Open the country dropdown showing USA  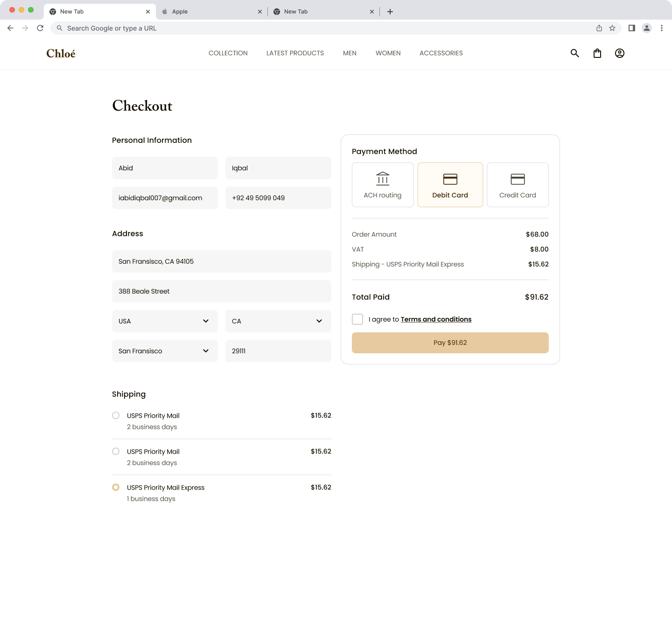tap(165, 321)
